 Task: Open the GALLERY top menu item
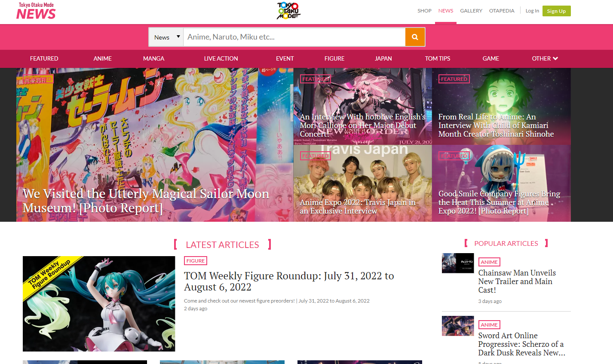pyautogui.click(x=471, y=11)
